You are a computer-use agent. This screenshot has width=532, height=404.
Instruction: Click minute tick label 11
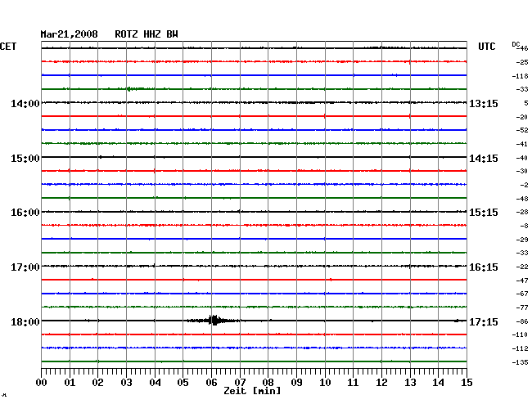coord(353,382)
